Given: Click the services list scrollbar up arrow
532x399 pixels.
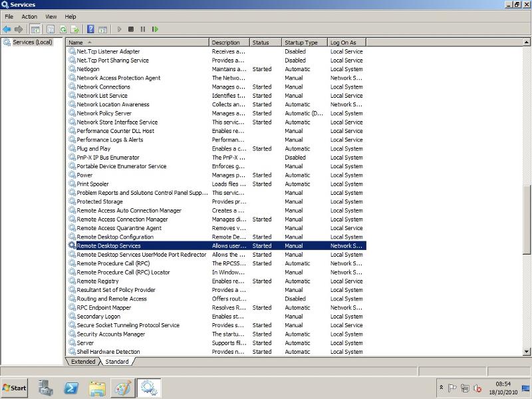Looking at the screenshot, I should point(527,42).
